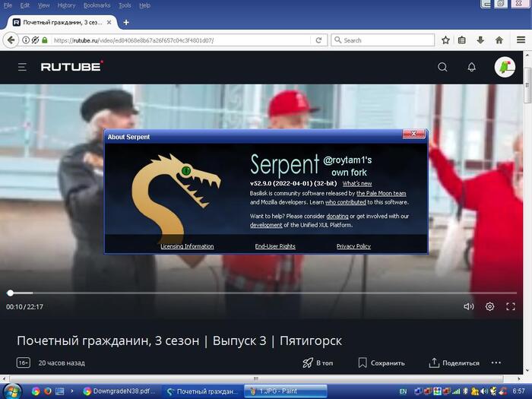Click Show Desktop quick launch icon
Viewport: 532px width, 399px height.
pyautogui.click(x=60, y=391)
